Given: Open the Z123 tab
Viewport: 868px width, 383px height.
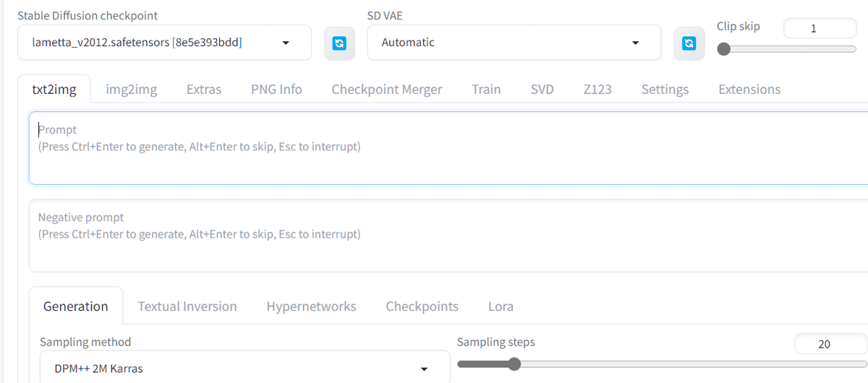Looking at the screenshot, I should pos(597,89).
